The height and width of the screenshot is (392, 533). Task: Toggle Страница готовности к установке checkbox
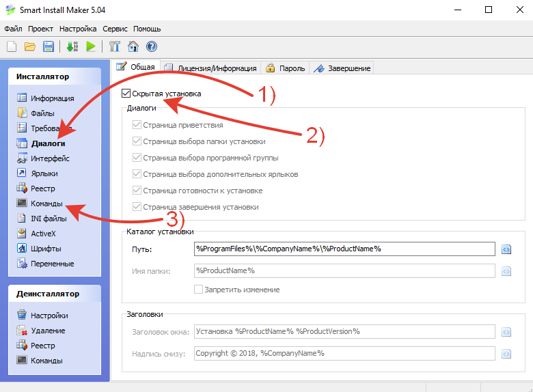coord(137,191)
